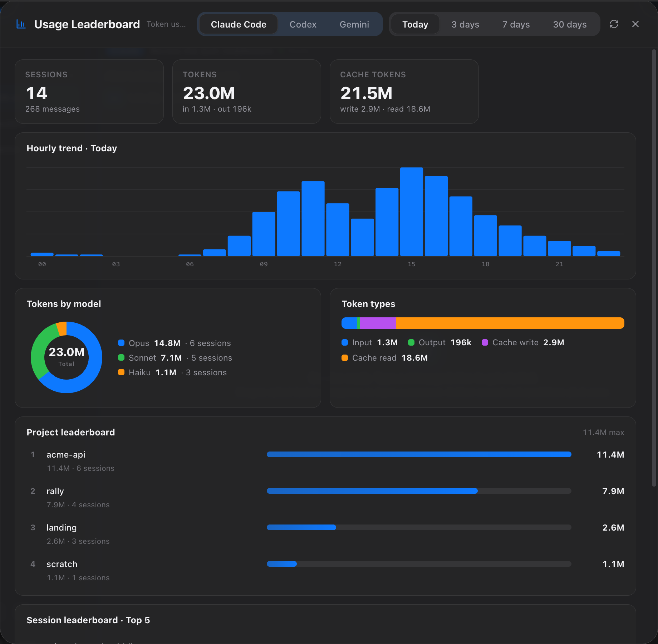Click the Cache Tokens 21.5M stat card
The width and height of the screenshot is (658, 644).
click(404, 92)
